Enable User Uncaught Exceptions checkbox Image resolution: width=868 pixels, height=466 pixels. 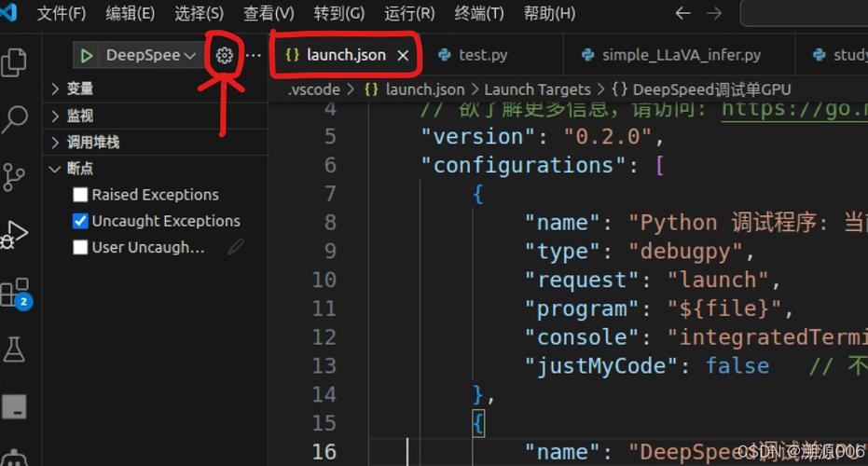[x=80, y=247]
